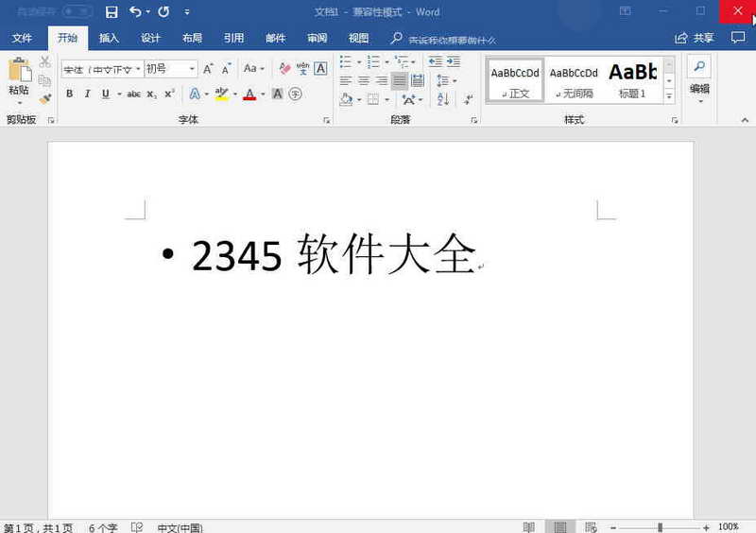Toggle Bold formatting
Image resolution: width=756 pixels, height=533 pixels.
69,94
